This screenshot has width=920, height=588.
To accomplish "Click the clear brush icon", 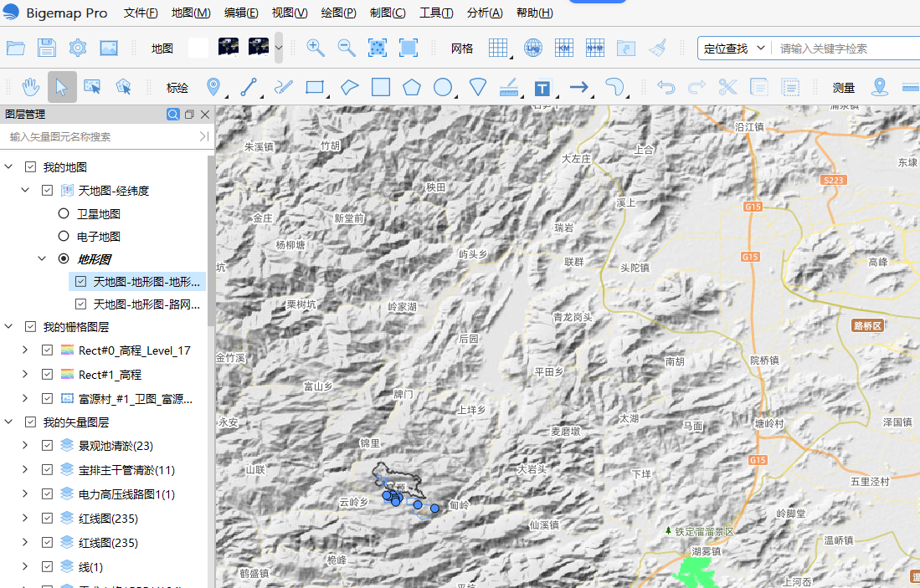I will tap(657, 48).
